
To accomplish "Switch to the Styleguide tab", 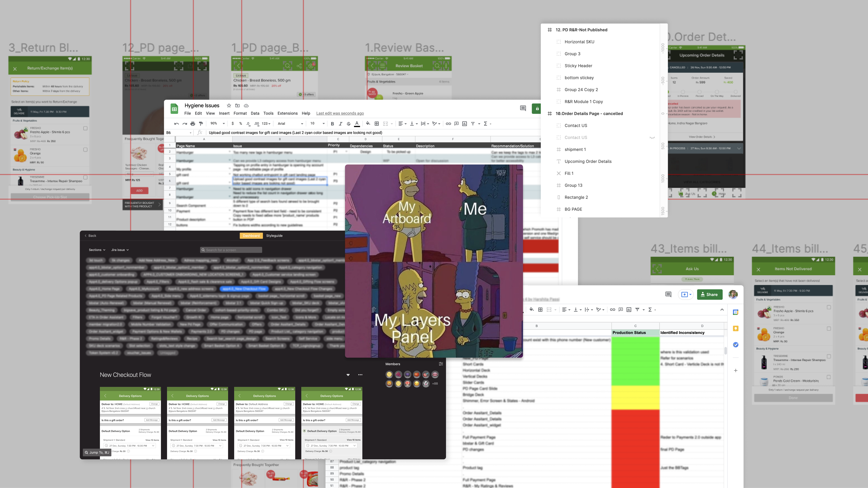I will pyautogui.click(x=274, y=236).
